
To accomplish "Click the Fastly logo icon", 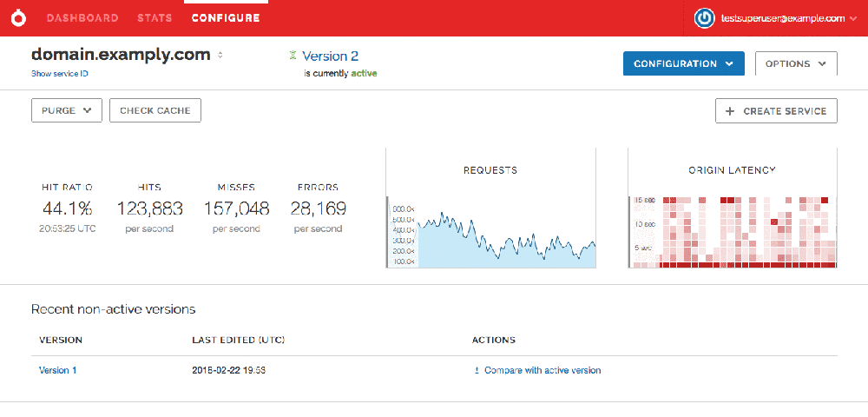I will pyautogui.click(x=17, y=18).
